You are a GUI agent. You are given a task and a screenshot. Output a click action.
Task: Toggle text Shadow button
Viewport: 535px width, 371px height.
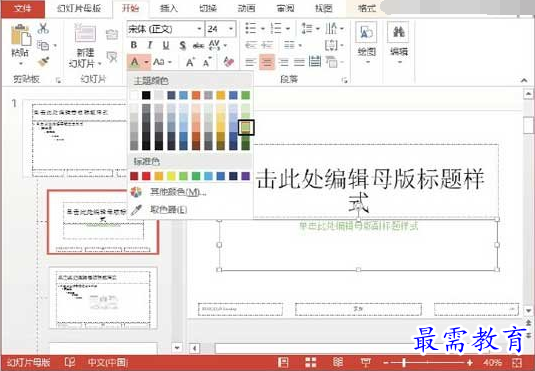click(x=183, y=45)
